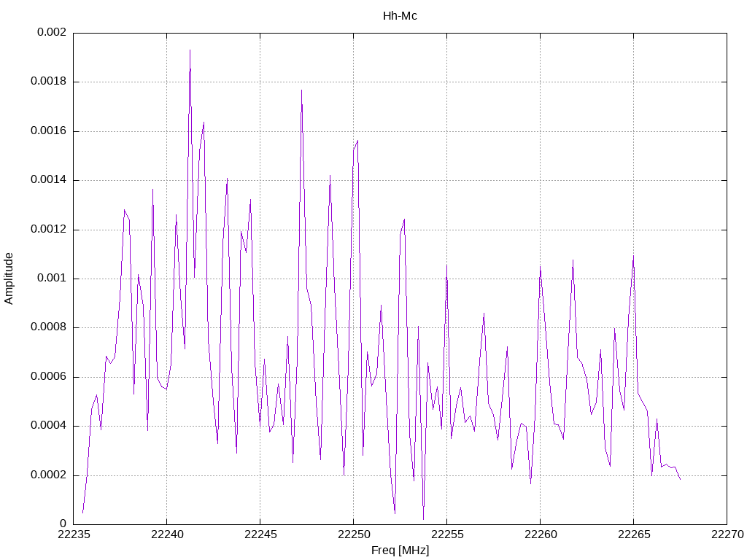
Task: Click the spectrum peak near 22247 MHz
Action: (x=301, y=90)
